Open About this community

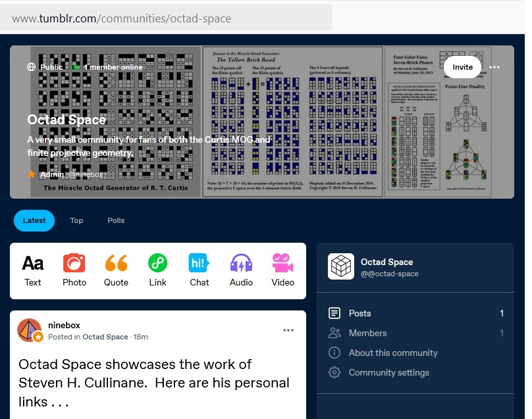click(392, 353)
